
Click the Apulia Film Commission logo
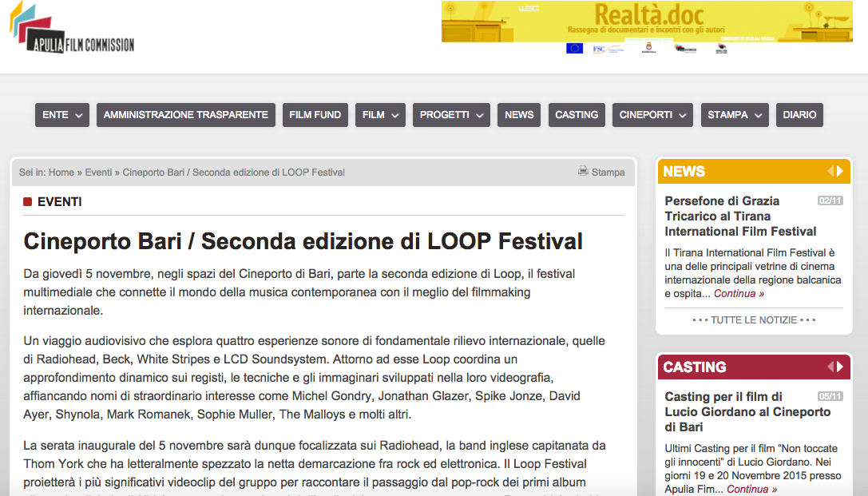pos(72,28)
